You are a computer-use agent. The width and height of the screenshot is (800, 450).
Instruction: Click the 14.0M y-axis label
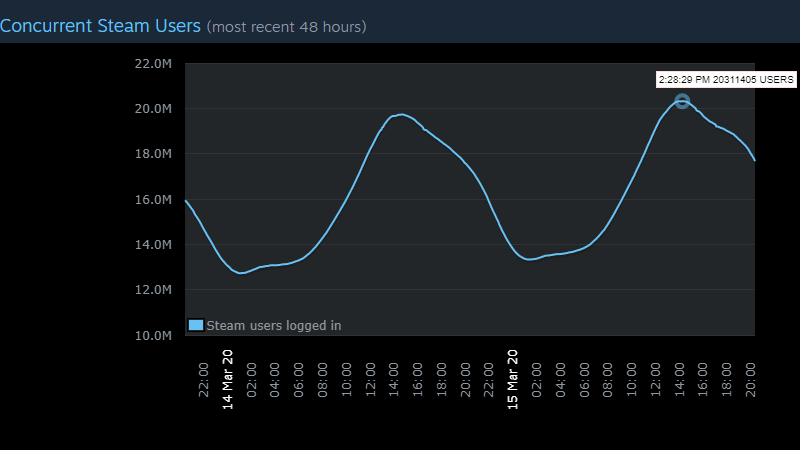(153, 245)
